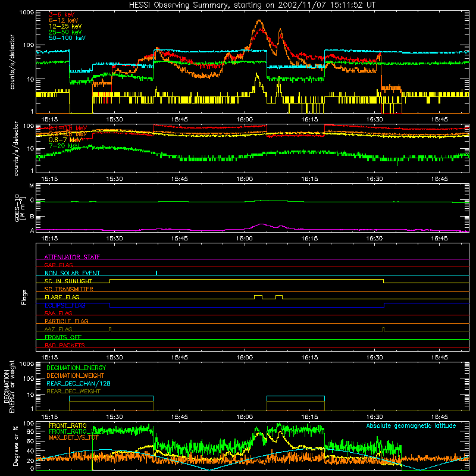Screen dimensions: 476x476
Task: Click the NON_SOLAR_EVENT cyan spike marker
Action: 156,273
